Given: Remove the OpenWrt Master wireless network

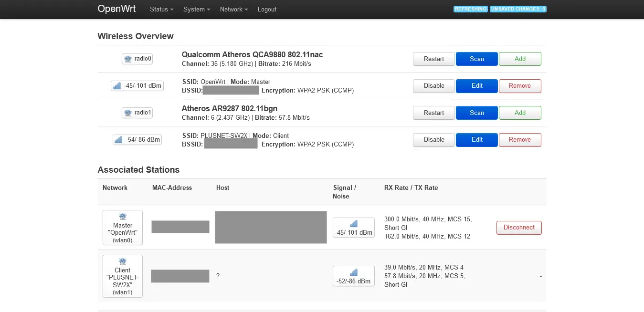Looking at the screenshot, I should (x=520, y=86).
